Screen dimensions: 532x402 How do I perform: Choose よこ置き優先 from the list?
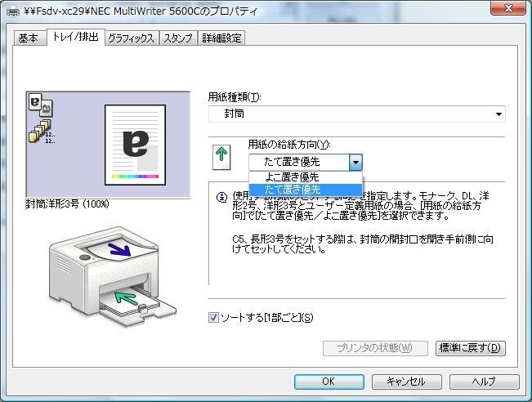306,177
